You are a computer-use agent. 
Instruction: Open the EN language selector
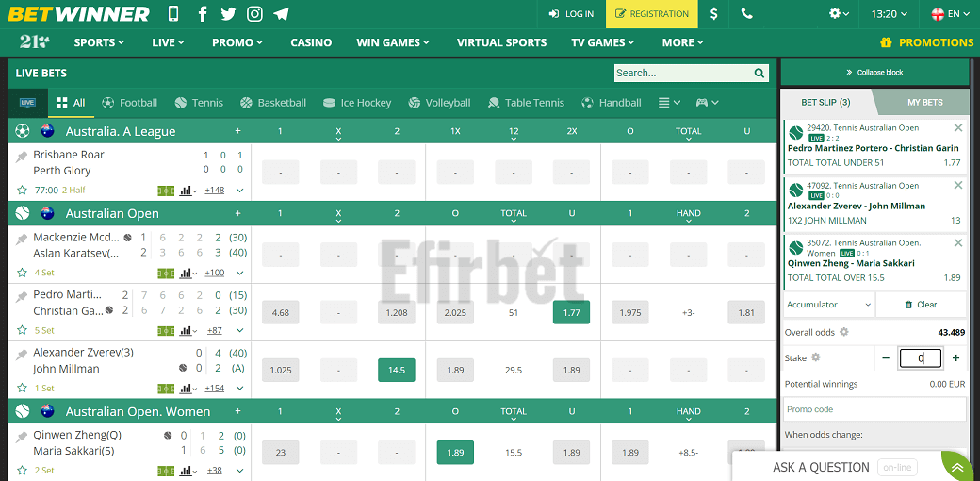click(950, 14)
